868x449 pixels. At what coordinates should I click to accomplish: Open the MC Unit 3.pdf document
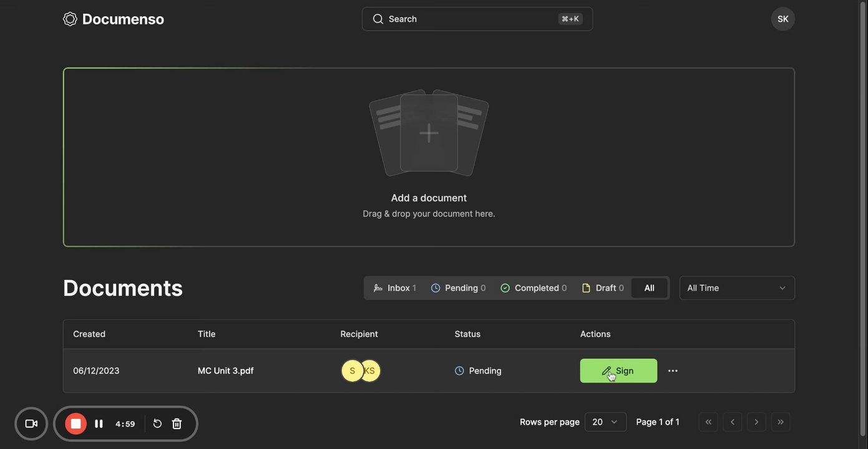[x=226, y=371]
